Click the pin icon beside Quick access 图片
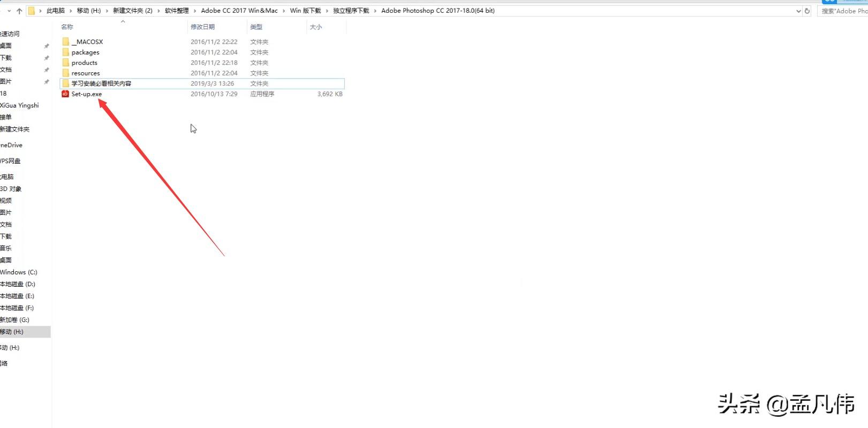This screenshot has height=428, width=868. click(x=47, y=82)
